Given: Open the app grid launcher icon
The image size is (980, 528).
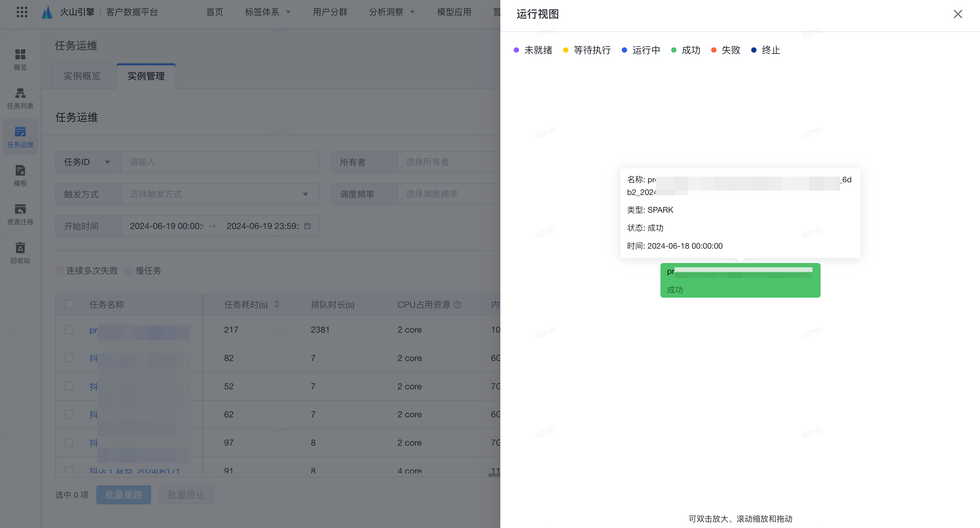Looking at the screenshot, I should [22, 12].
